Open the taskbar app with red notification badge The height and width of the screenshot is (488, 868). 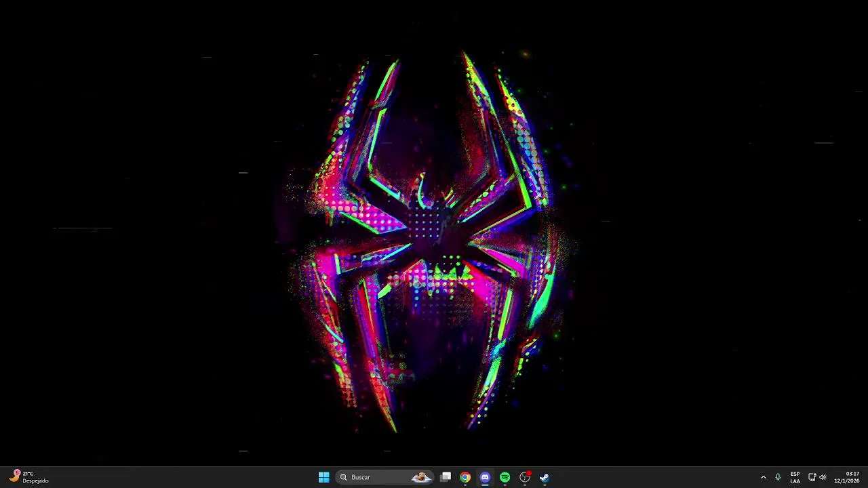click(x=525, y=477)
